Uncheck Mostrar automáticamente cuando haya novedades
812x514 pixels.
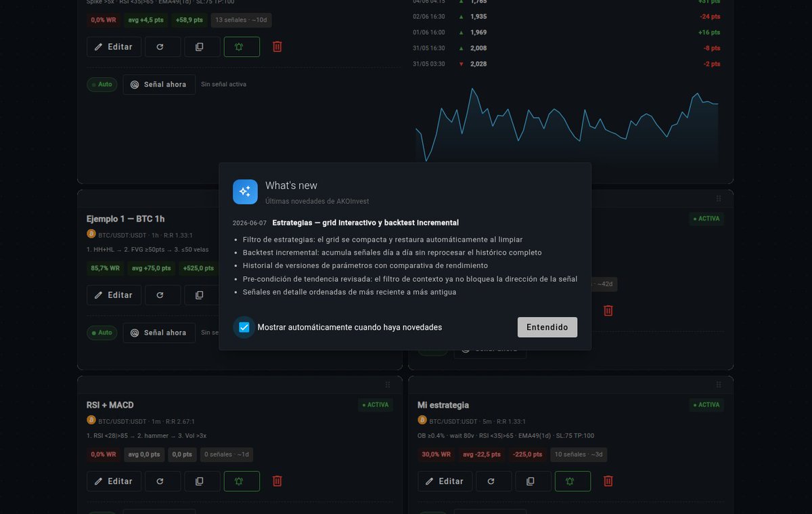[x=244, y=327]
